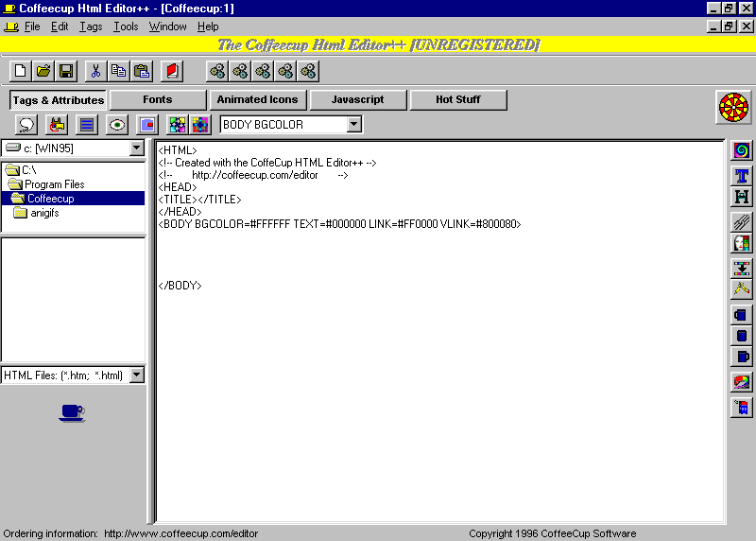Screen dimensions: 756x541
Task: Open the multicolor grid palette icon
Action: click(x=200, y=125)
